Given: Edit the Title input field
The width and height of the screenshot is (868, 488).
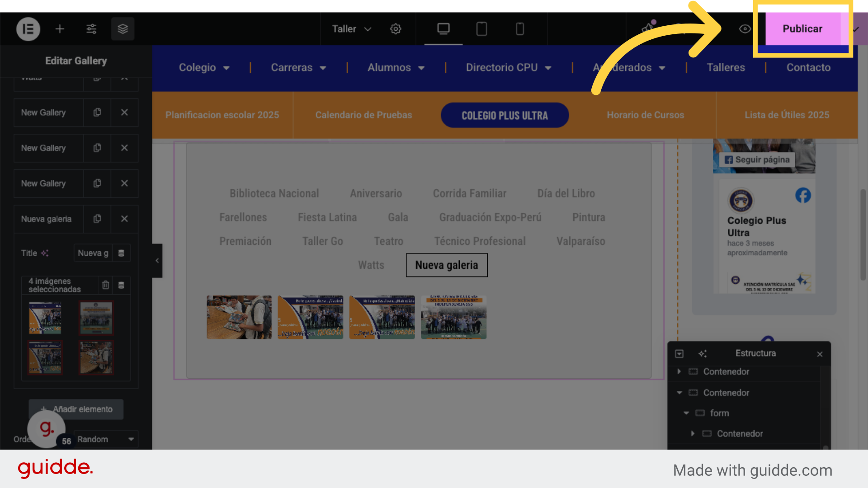Looking at the screenshot, I should 93,253.
